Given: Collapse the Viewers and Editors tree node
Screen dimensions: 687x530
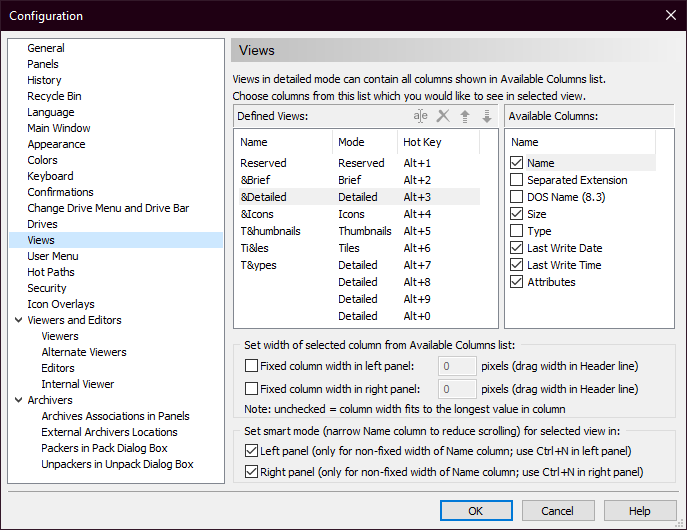Looking at the screenshot, I should 18,320.
